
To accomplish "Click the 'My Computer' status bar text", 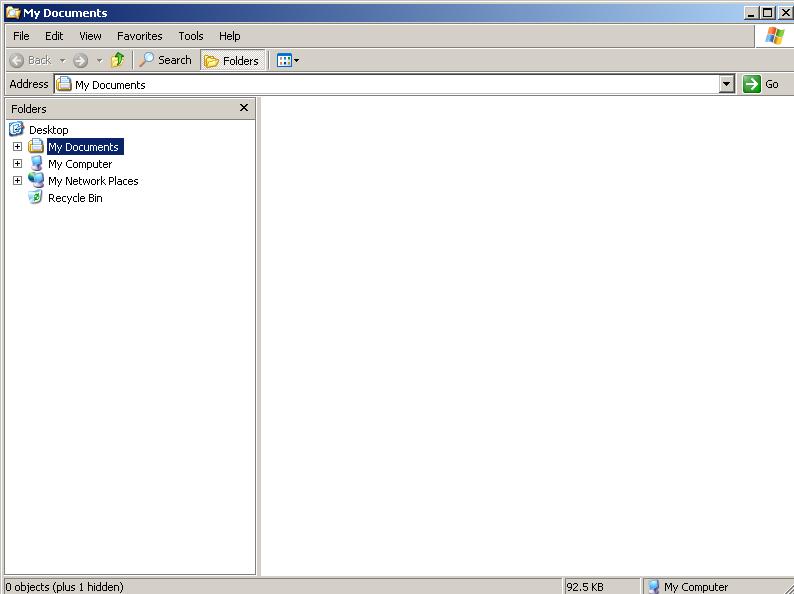I will tap(696, 587).
